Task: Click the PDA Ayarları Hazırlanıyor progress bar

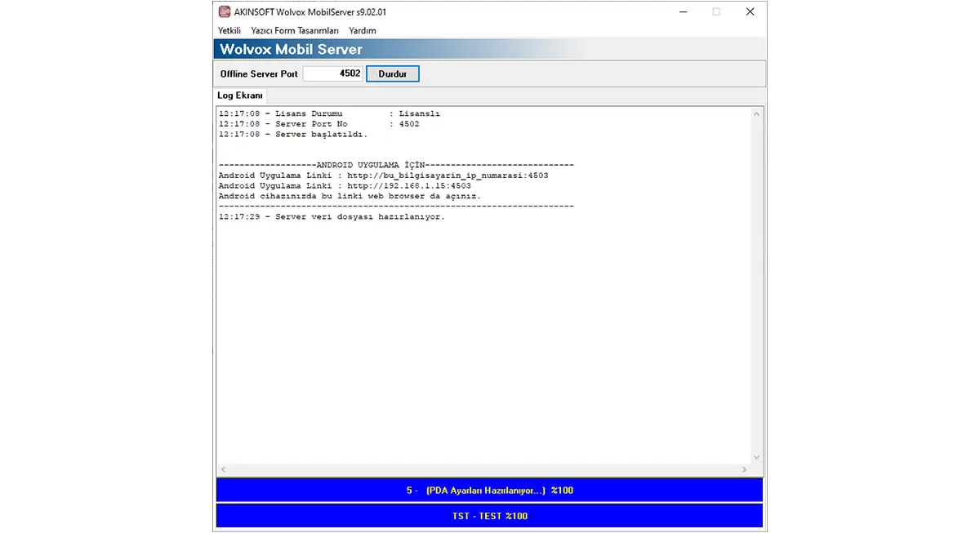Action: (489, 491)
